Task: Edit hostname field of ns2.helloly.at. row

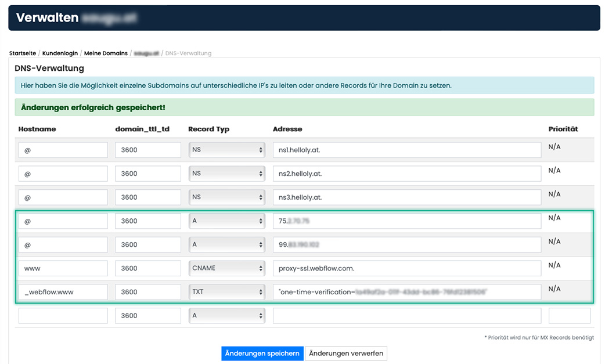Action: coord(63,174)
